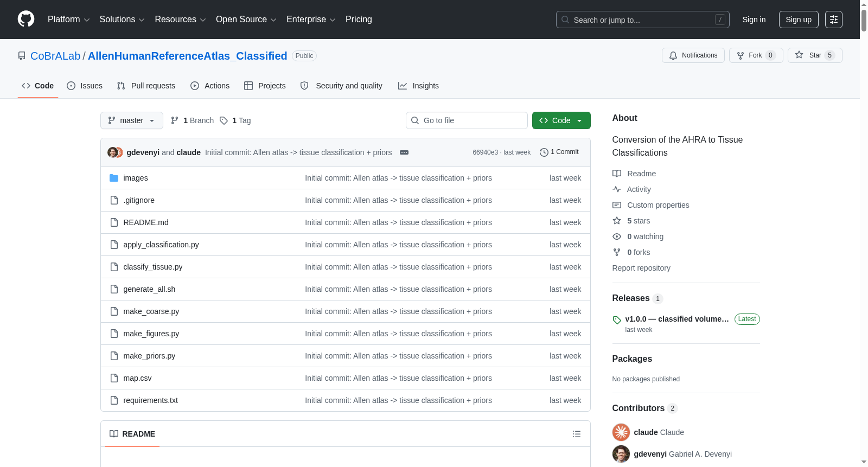Viewport: 868px width, 467px height.
Task: Click the map.csv file icon
Action: pos(114,378)
